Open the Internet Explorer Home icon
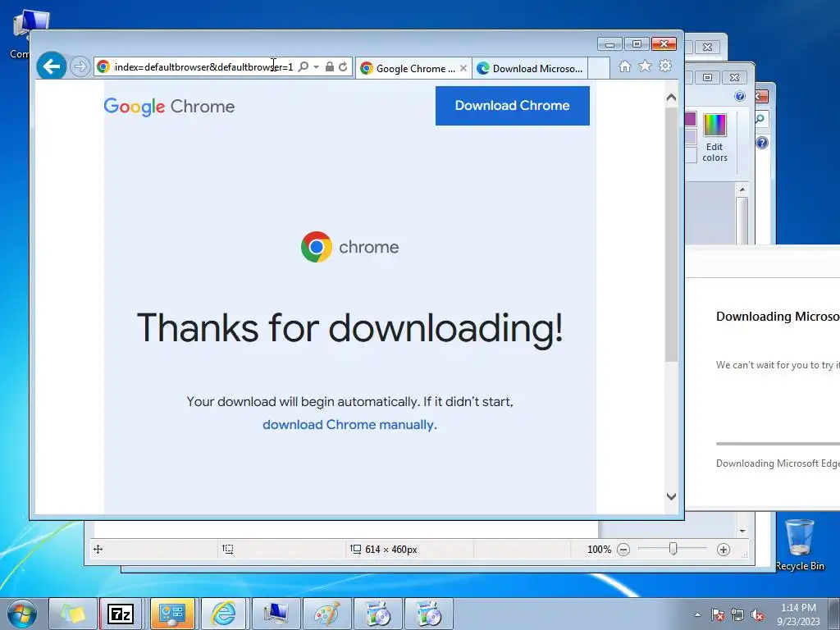The width and height of the screenshot is (840, 630). (624, 66)
